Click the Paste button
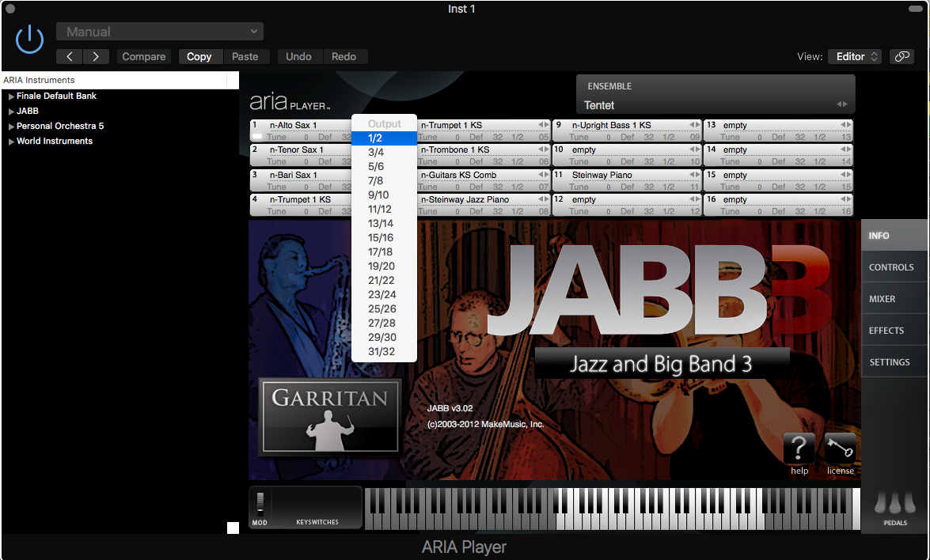 point(245,56)
